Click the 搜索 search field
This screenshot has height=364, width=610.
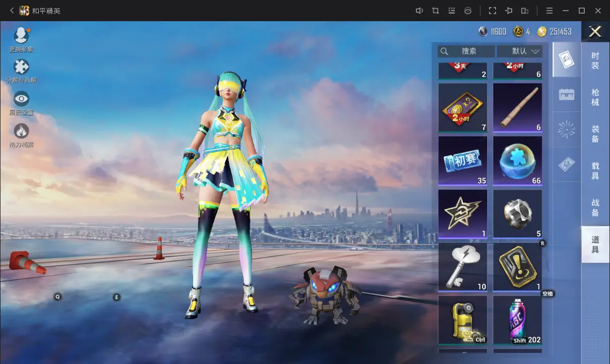466,51
